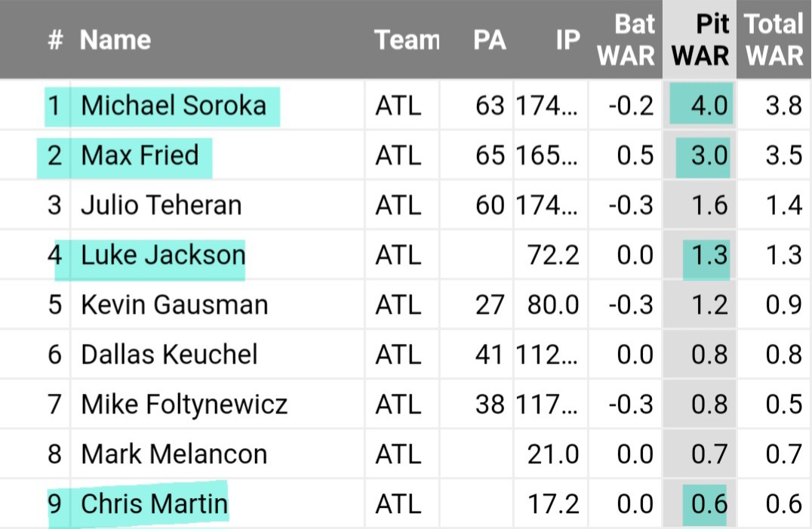Select Kevin Gausman's name

point(174,304)
